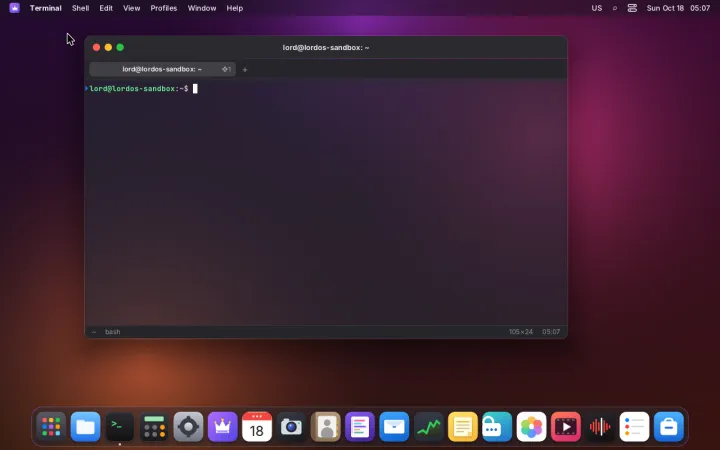
Task: Add a new terminal tab with plus
Action: coord(245,69)
